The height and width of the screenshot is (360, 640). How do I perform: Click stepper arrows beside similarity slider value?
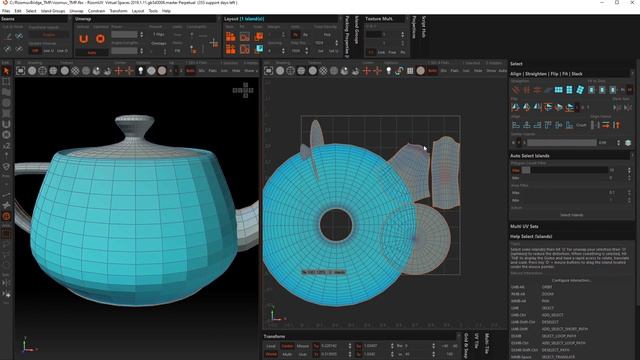[x=619, y=142]
